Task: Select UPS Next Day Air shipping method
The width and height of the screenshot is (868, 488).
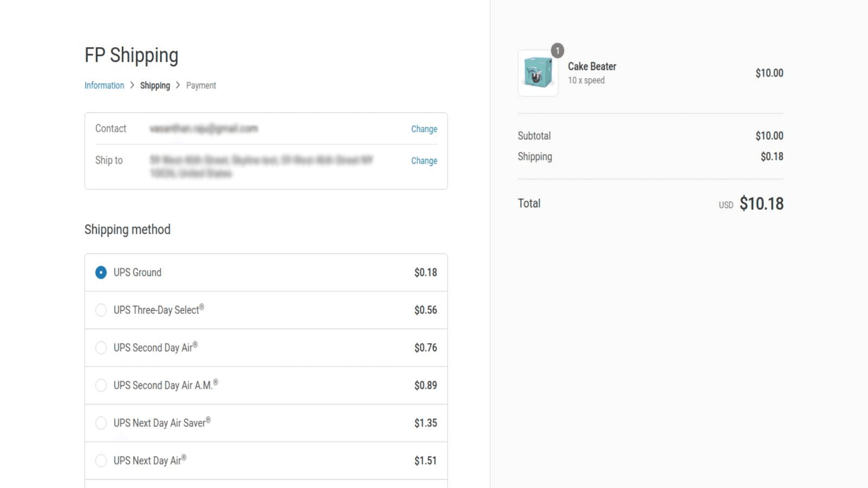Action: [x=101, y=460]
